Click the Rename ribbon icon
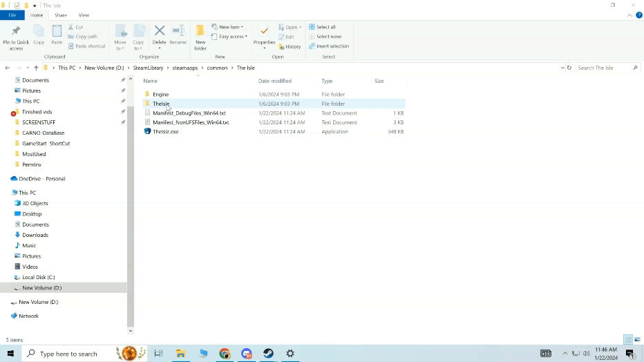644x362 pixels. point(178,31)
